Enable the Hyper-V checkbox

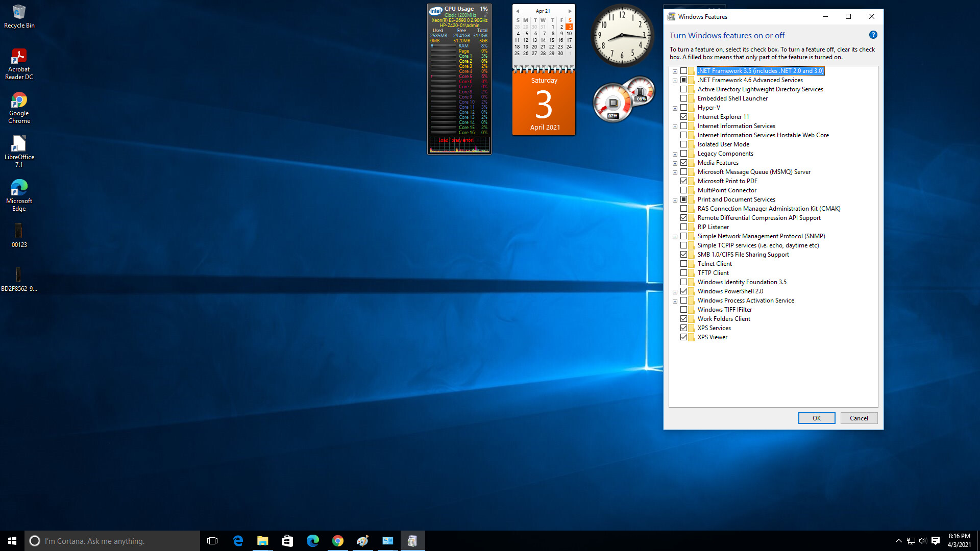coord(683,108)
